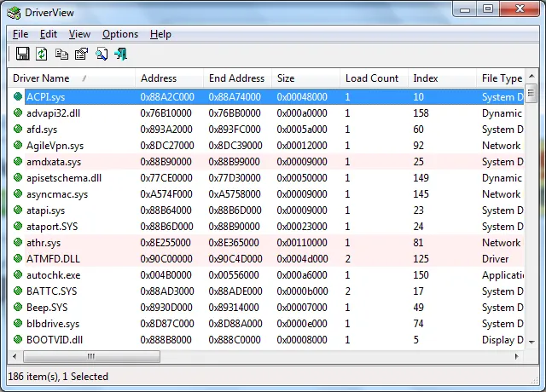Viewport: 546px width, 392px height.
Task: Open the Properties toolbar icon
Action: coord(82,54)
